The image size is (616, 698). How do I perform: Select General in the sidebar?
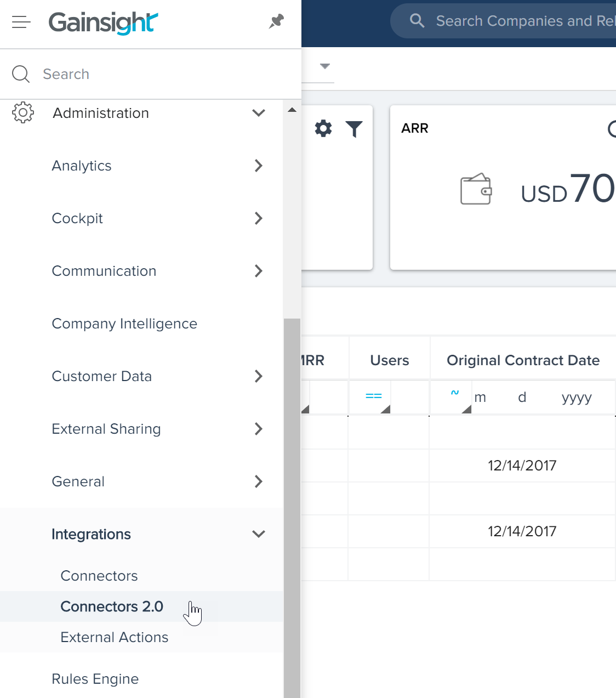click(78, 481)
